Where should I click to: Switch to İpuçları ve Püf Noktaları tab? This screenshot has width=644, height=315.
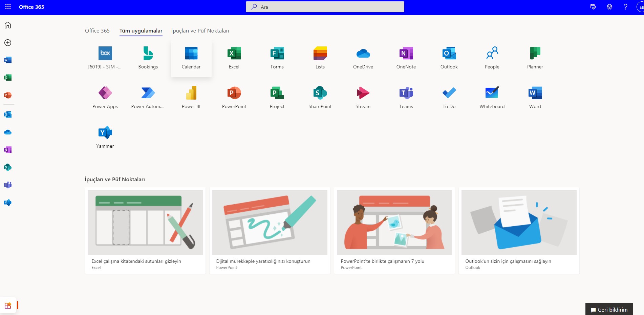coord(200,31)
